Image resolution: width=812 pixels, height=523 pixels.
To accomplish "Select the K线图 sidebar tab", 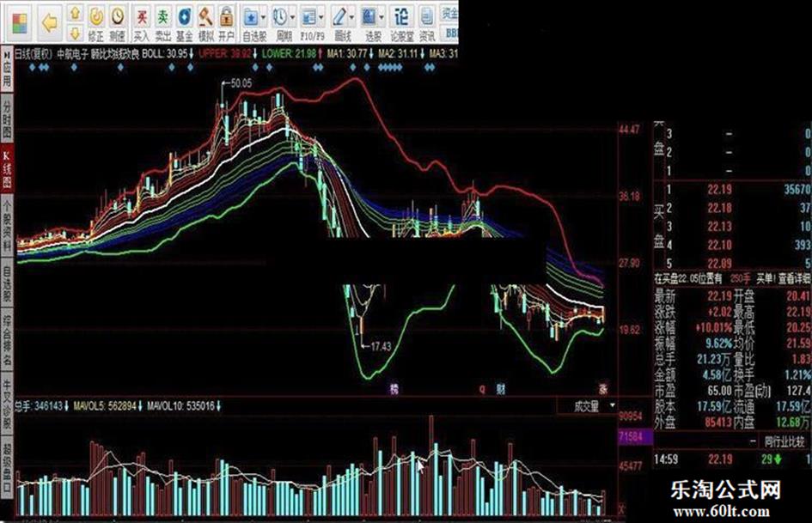I will coord(7,168).
